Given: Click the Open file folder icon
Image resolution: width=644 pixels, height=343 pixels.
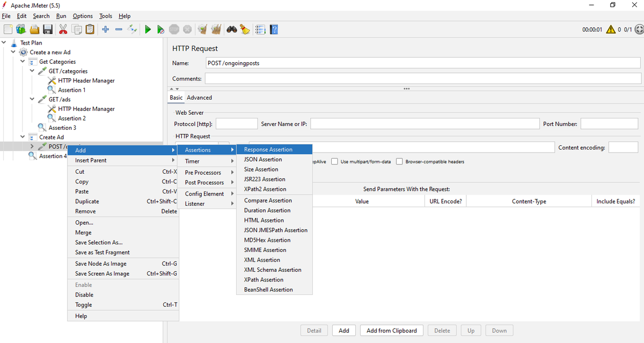Looking at the screenshot, I should click(34, 29).
